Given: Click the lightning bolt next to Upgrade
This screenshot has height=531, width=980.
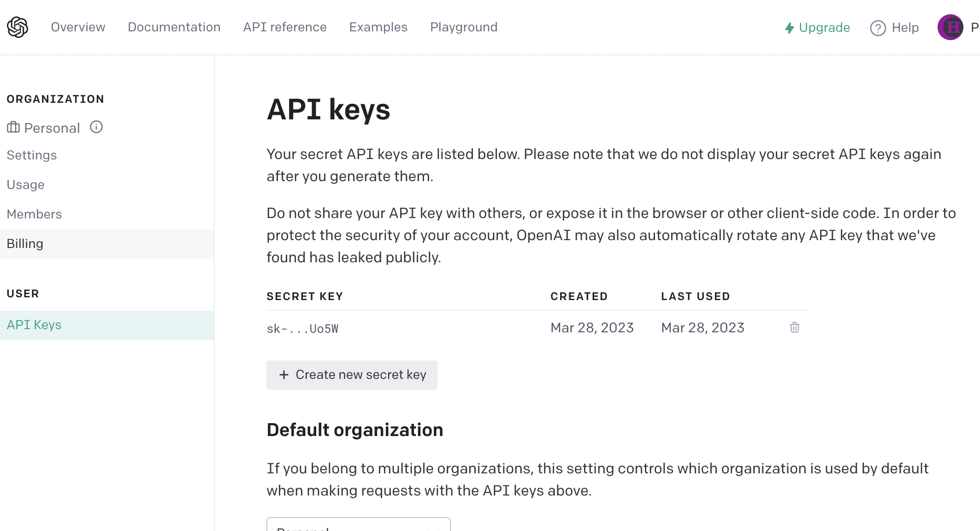Looking at the screenshot, I should point(789,28).
